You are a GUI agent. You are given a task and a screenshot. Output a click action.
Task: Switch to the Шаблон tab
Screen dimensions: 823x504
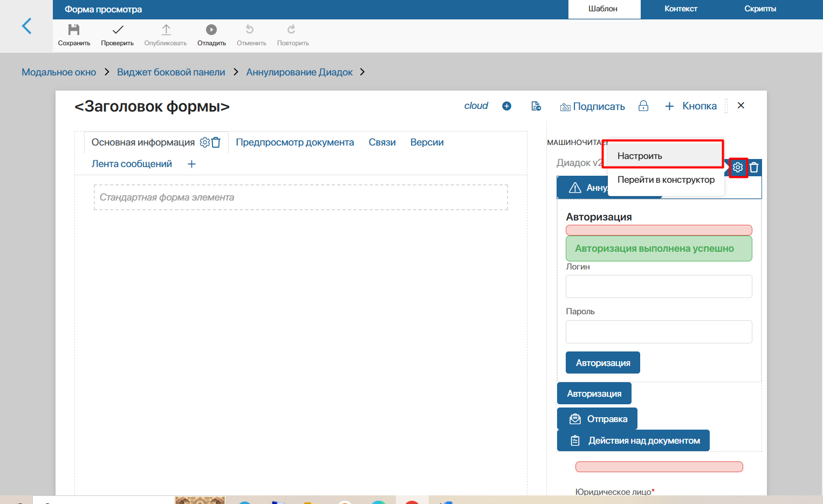(x=603, y=9)
